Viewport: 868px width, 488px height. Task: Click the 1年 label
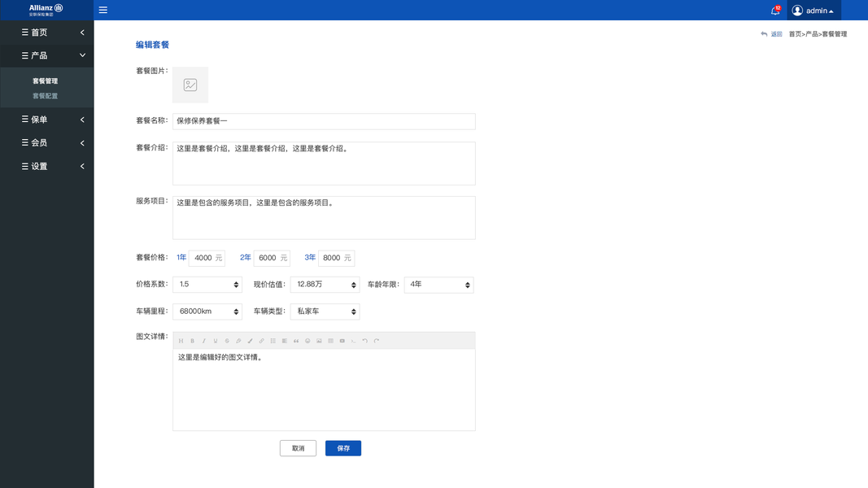tap(181, 257)
